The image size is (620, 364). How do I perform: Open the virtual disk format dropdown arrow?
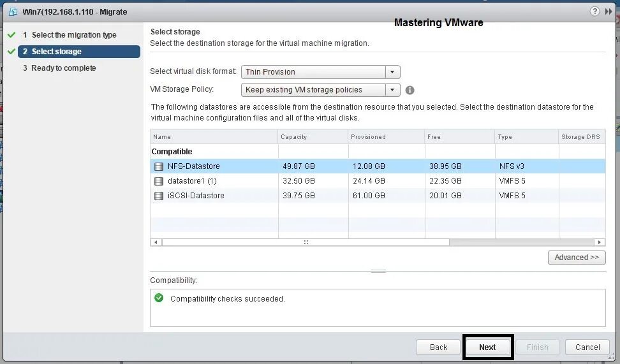point(392,72)
